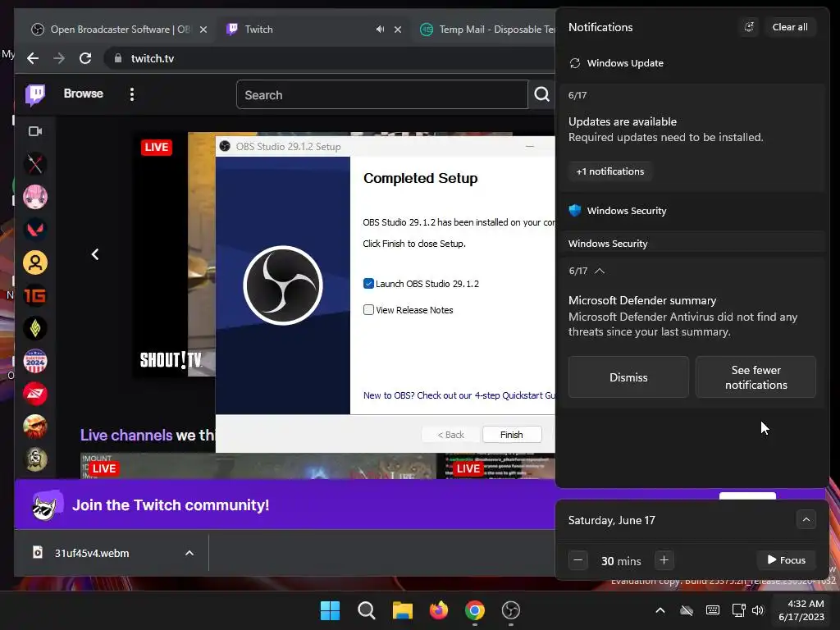840x630 pixels.
Task: Clear all notifications
Action: pos(790,27)
